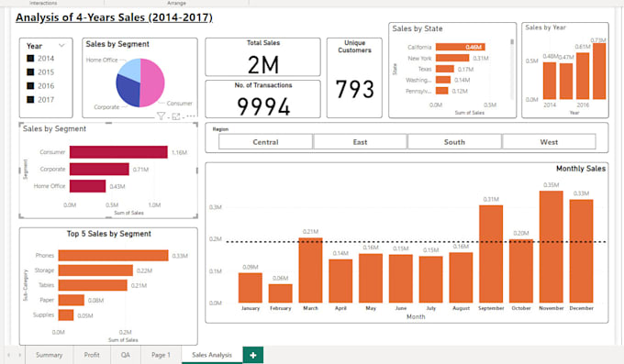Click the March bar in Monthly Sales
624x364 pixels.
(x=311, y=270)
